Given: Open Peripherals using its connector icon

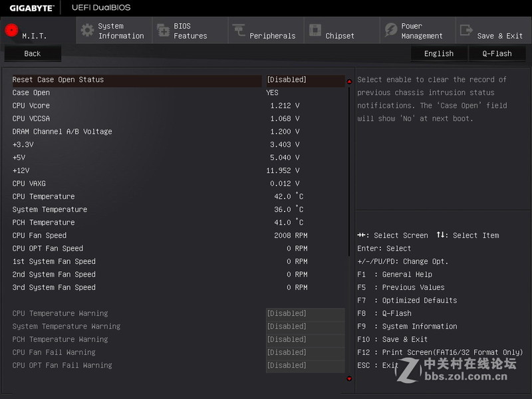Looking at the screenshot, I should tap(239, 30).
